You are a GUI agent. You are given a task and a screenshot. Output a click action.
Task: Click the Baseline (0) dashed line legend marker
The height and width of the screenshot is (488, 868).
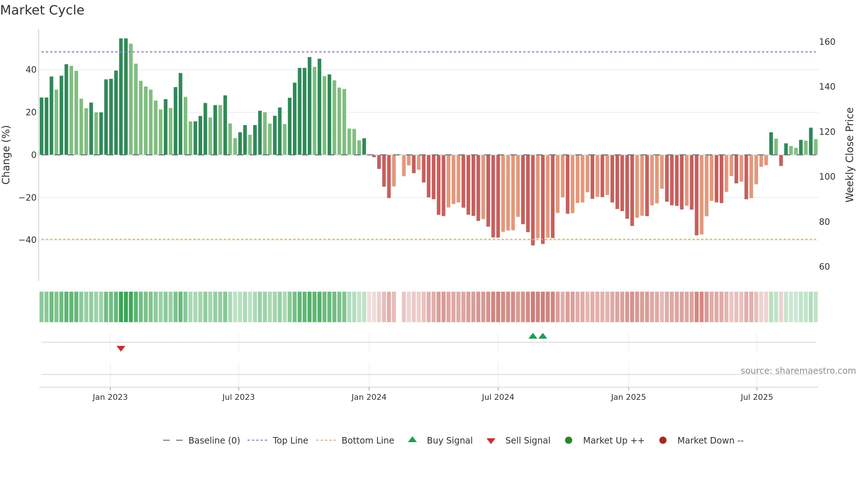[x=173, y=440]
